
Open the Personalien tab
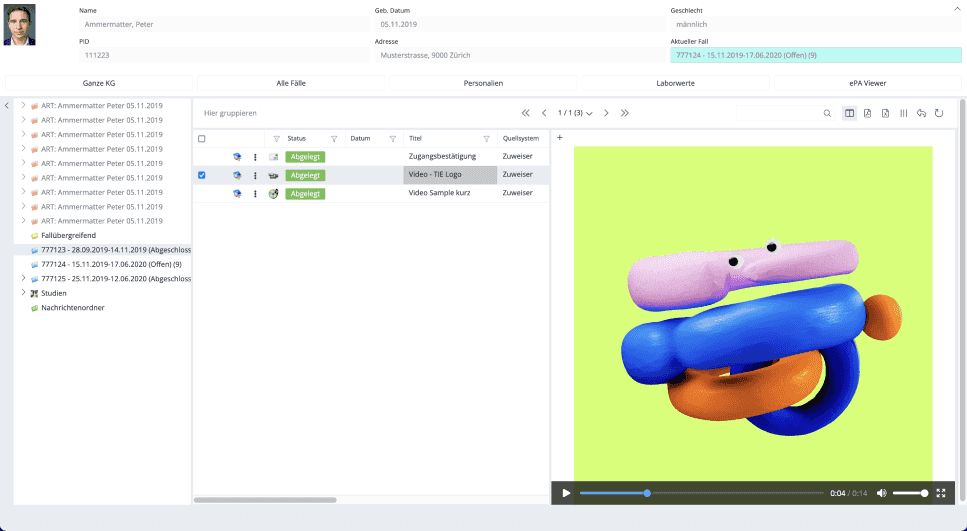click(x=483, y=83)
